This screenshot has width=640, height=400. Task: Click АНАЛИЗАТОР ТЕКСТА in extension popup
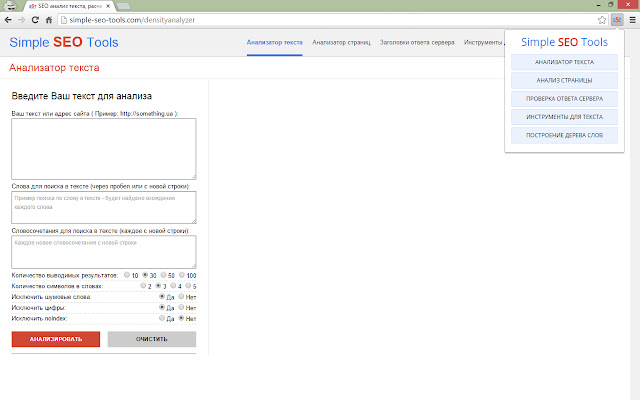tap(564, 62)
